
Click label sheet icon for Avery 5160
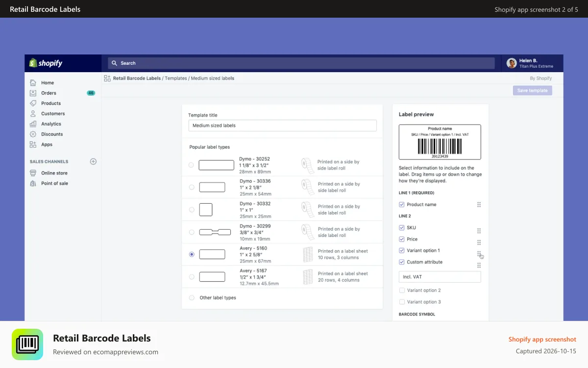[x=308, y=254]
